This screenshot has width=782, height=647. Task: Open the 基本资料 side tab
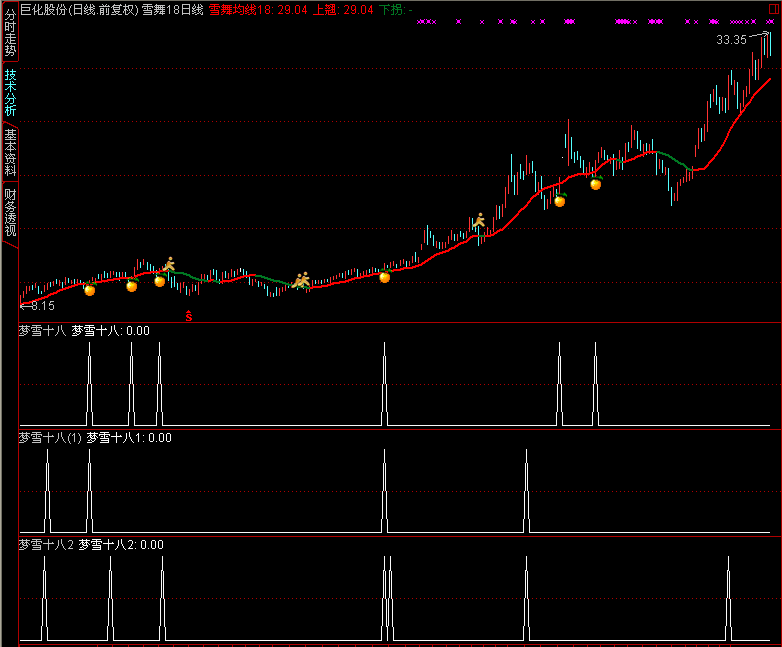click(x=9, y=152)
